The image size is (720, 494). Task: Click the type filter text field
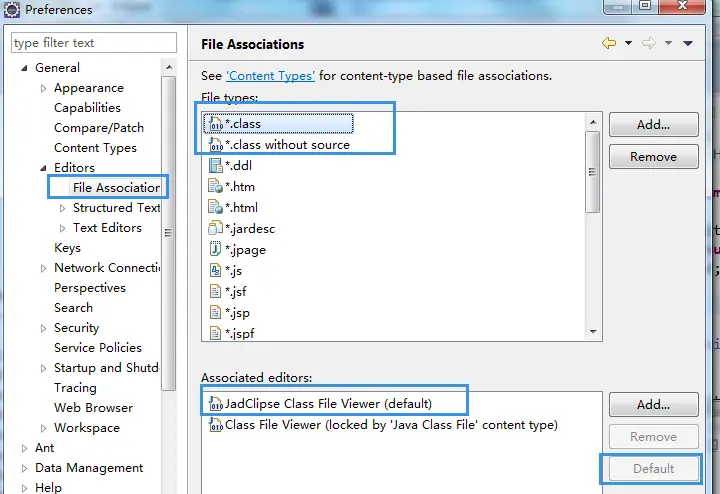click(x=94, y=43)
